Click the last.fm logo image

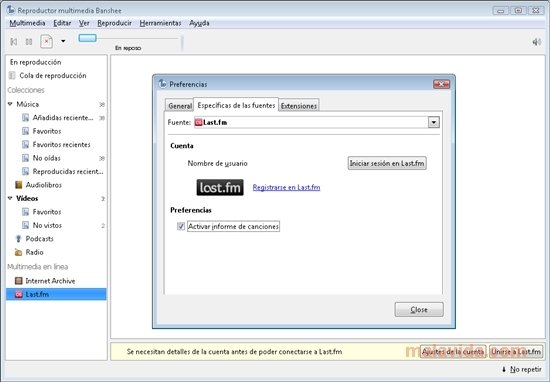[x=220, y=187]
